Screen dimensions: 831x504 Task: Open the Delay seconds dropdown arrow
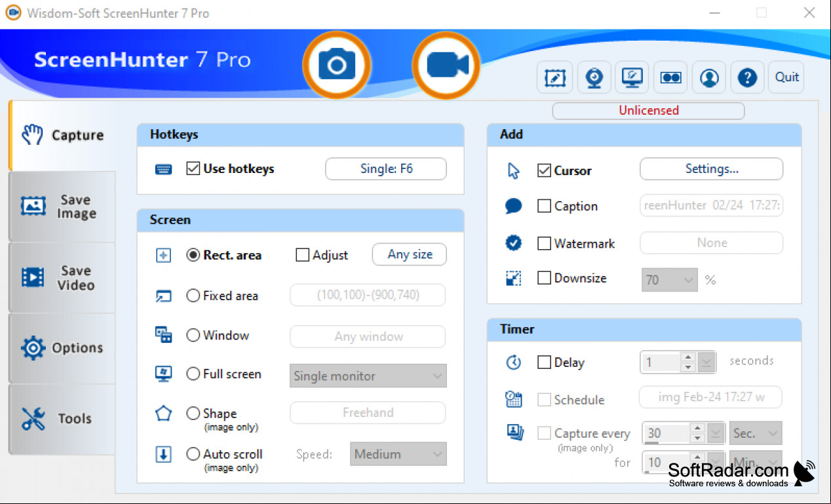pos(706,362)
